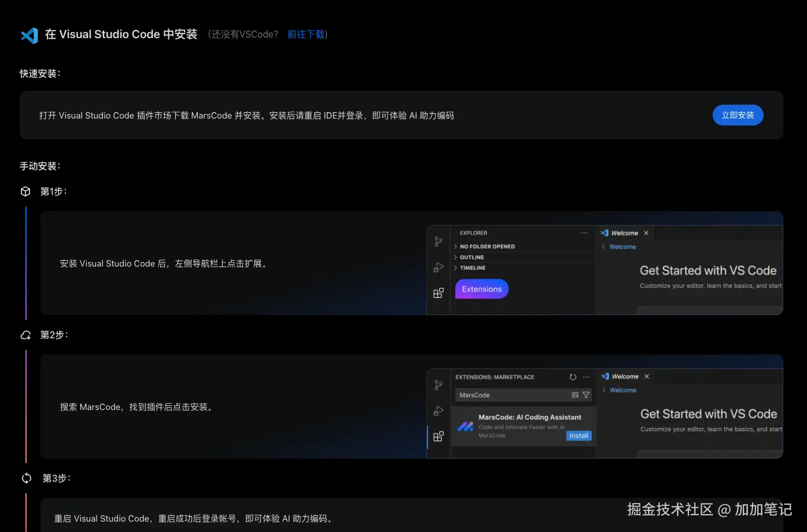Click the MarsCode extension logo
807x532 pixels.
tap(465, 427)
